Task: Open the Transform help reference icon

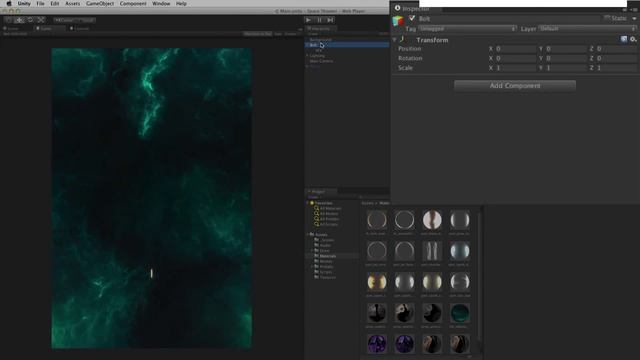Action: (624, 39)
